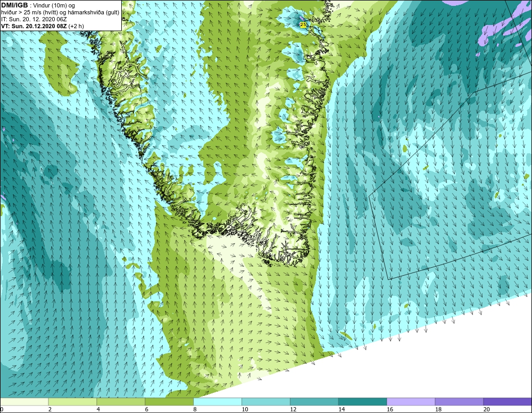Click the lavender 16–18 m/s legend swatch
The image size is (532, 413).
coord(411,402)
